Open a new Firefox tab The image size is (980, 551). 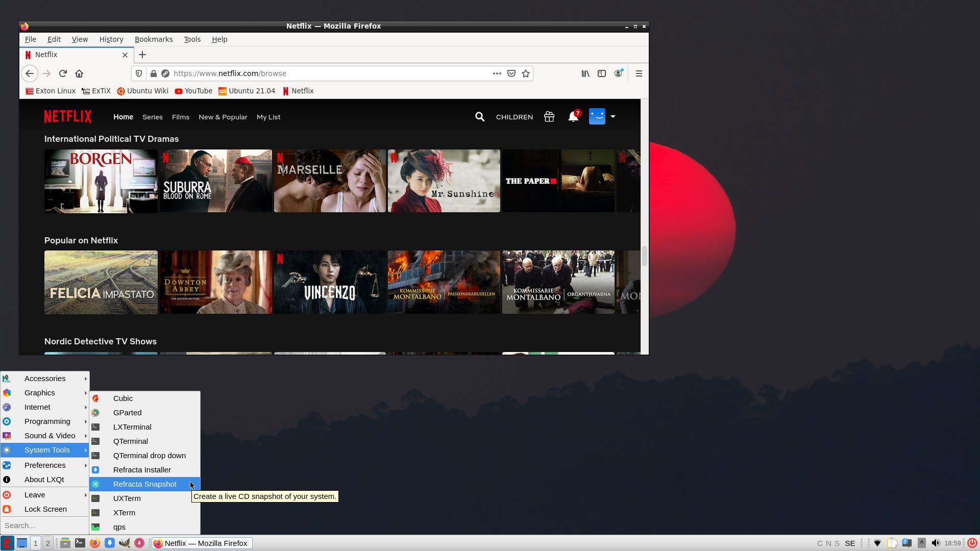142,55
